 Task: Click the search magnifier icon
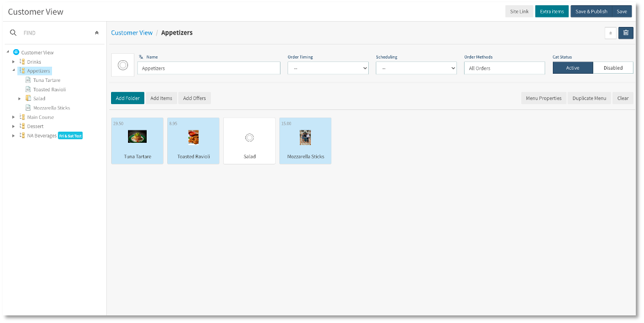click(13, 33)
